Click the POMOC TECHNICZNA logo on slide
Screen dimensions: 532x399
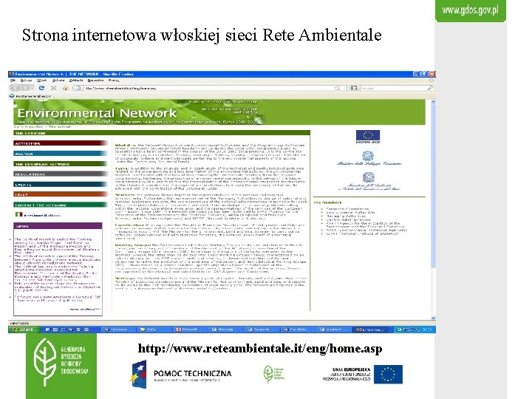pos(181,375)
